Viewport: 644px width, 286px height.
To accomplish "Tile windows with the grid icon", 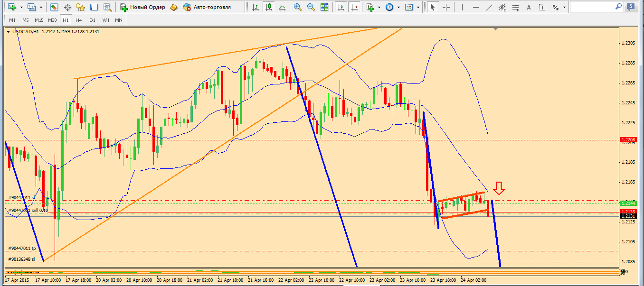I will 324,7.
